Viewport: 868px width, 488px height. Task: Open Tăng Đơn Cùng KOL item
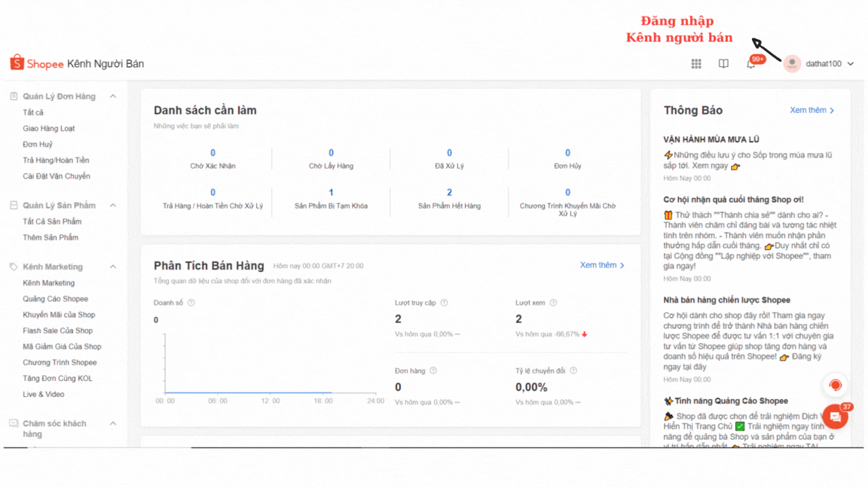[x=57, y=379]
